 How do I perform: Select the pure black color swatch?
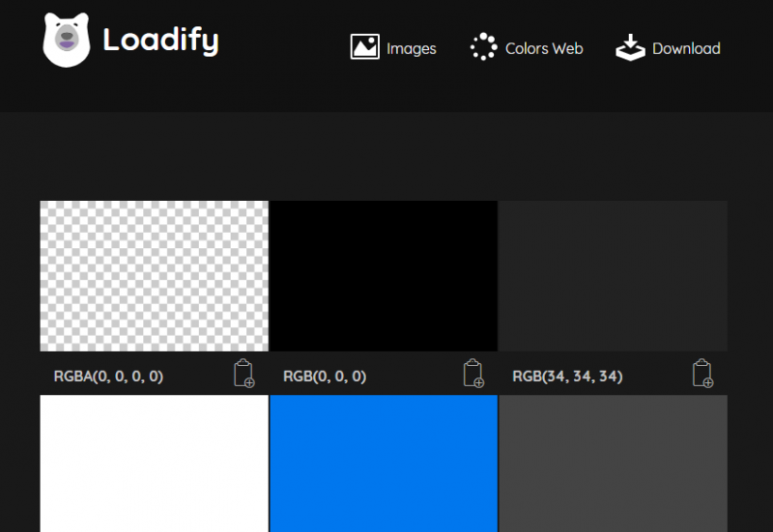tap(384, 276)
